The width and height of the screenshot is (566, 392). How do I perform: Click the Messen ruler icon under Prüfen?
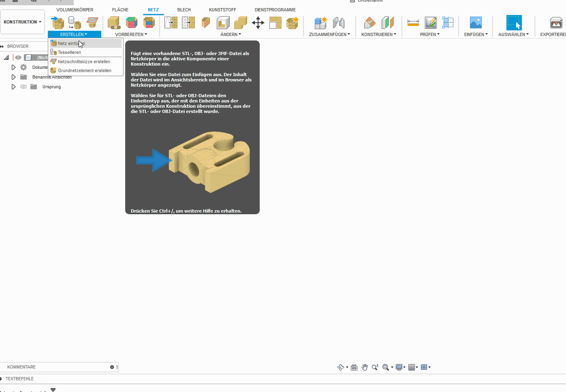tap(413, 23)
